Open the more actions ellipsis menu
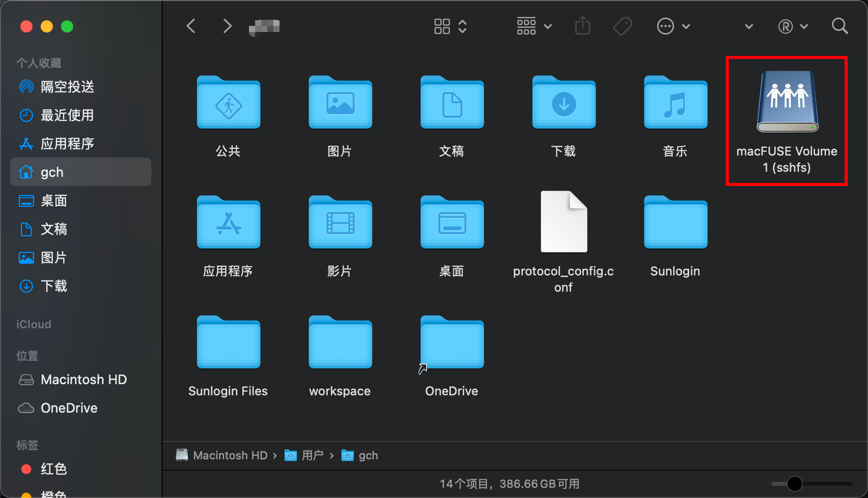The width and height of the screenshot is (868, 498). [673, 26]
